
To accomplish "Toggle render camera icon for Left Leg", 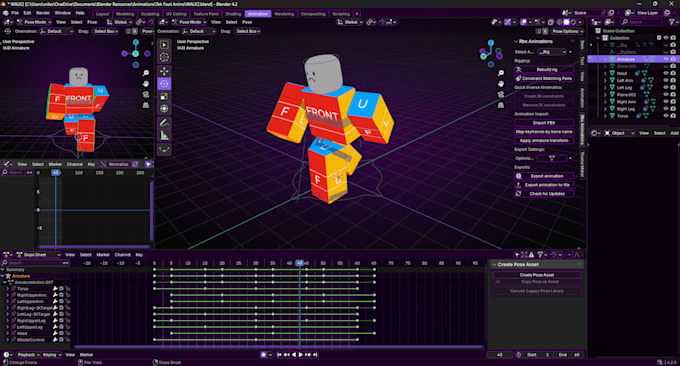I will [x=673, y=88].
